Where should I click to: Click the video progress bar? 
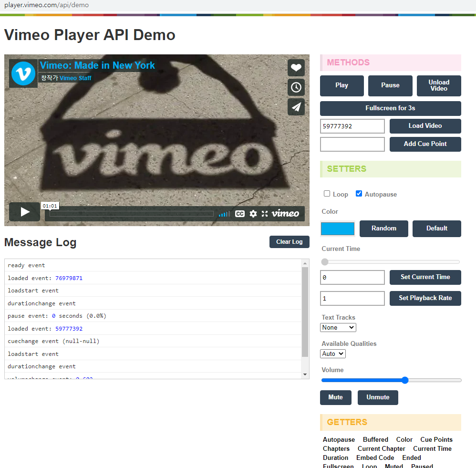(132, 214)
